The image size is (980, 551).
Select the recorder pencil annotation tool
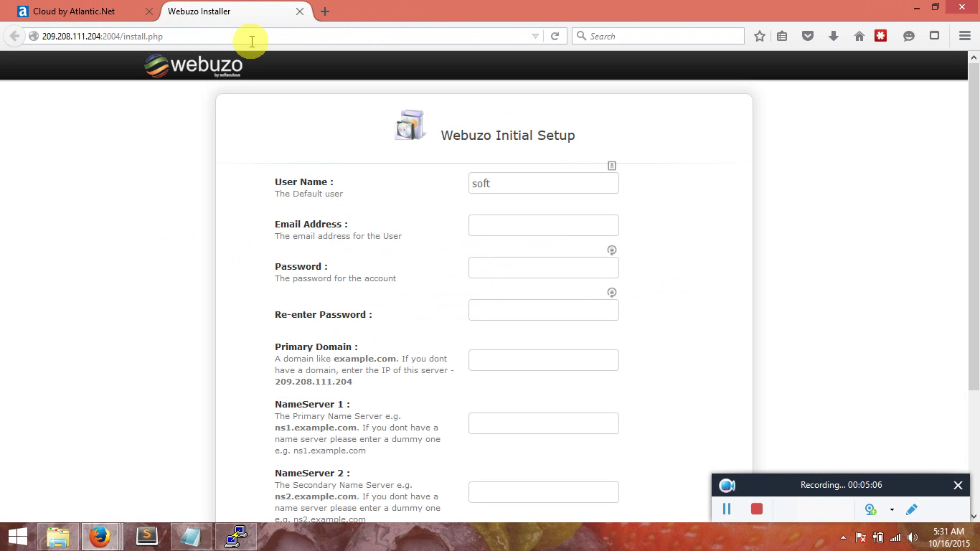tap(912, 509)
